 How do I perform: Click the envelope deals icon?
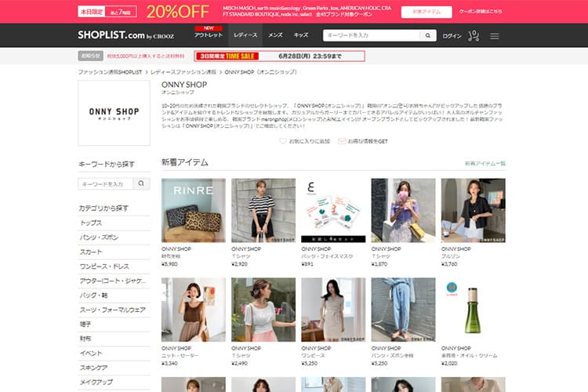(x=342, y=141)
